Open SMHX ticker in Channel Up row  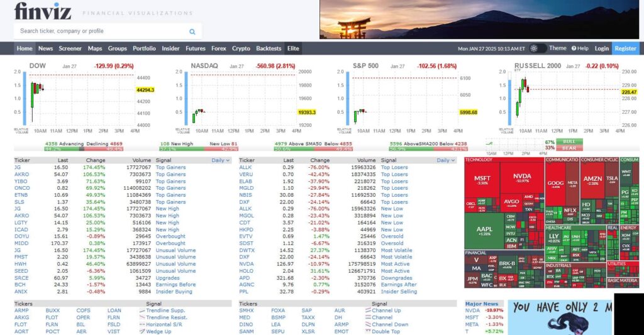click(247, 310)
